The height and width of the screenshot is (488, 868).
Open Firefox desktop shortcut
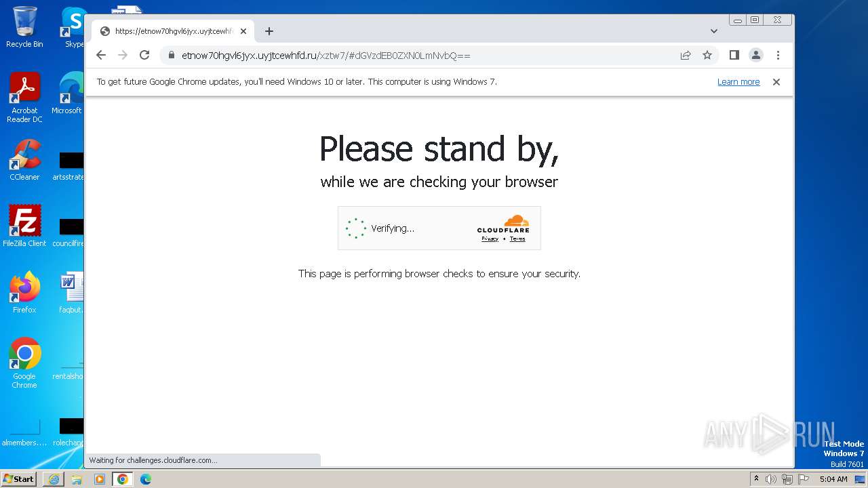[x=24, y=293]
